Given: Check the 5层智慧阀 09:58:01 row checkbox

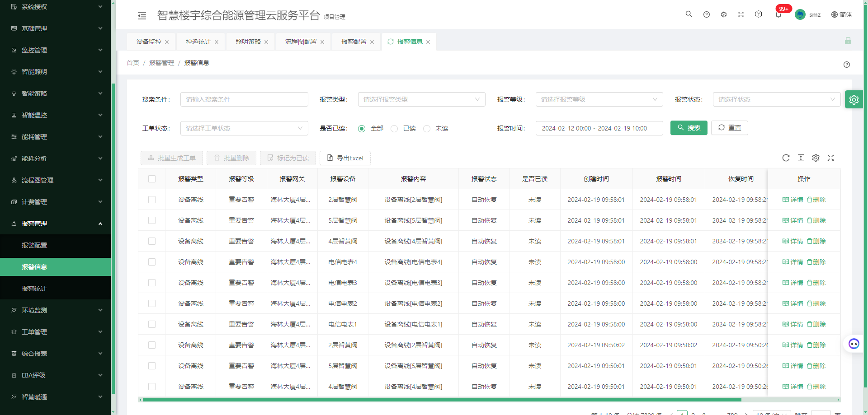Looking at the screenshot, I should click(152, 220).
